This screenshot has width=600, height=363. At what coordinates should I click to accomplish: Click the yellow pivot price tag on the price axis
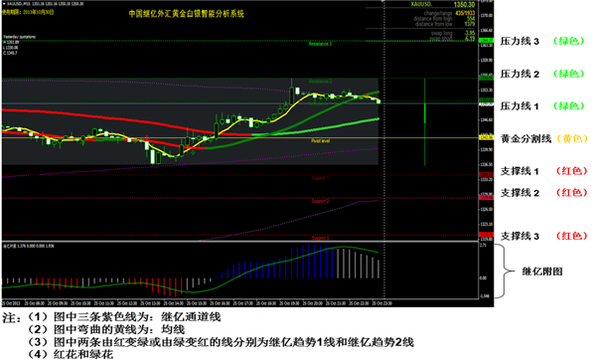(486, 138)
